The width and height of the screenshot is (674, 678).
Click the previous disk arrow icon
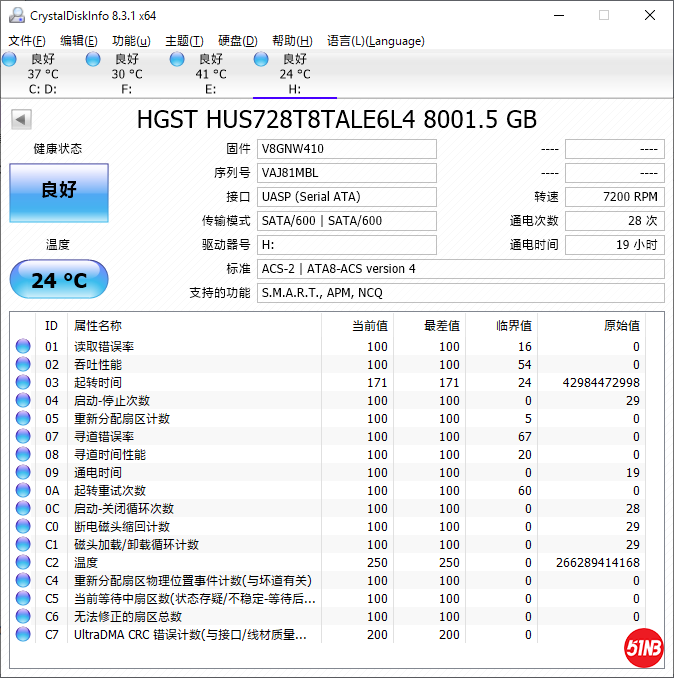click(20, 120)
